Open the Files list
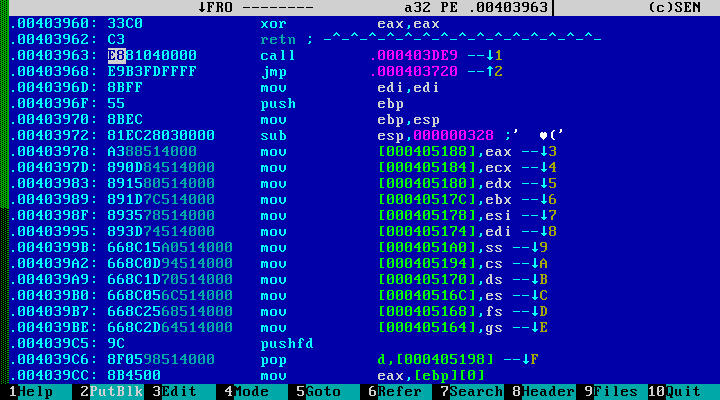The image size is (720, 400). [613, 392]
